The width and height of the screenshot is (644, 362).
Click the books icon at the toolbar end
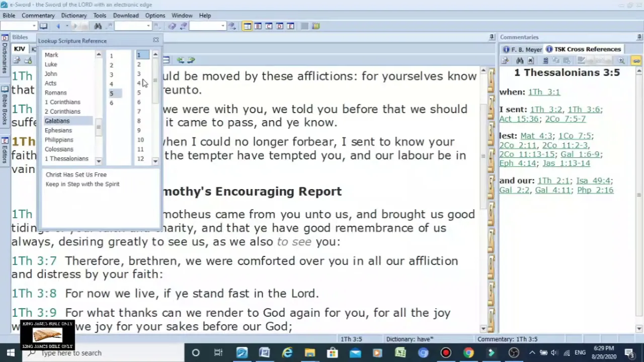(316, 26)
